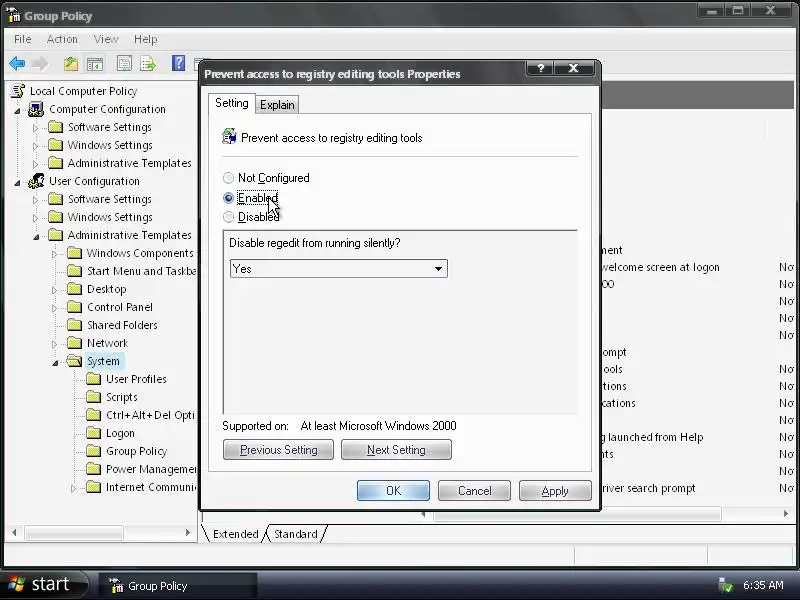The height and width of the screenshot is (600, 800).
Task: Go up one level with folder icon
Action: tap(71, 64)
